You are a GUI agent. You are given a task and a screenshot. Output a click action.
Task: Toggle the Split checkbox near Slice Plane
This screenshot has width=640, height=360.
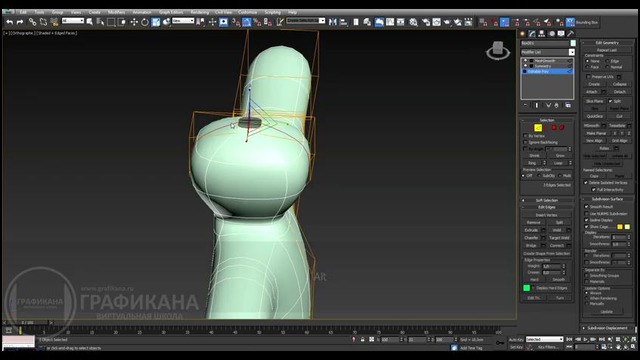click(610, 101)
